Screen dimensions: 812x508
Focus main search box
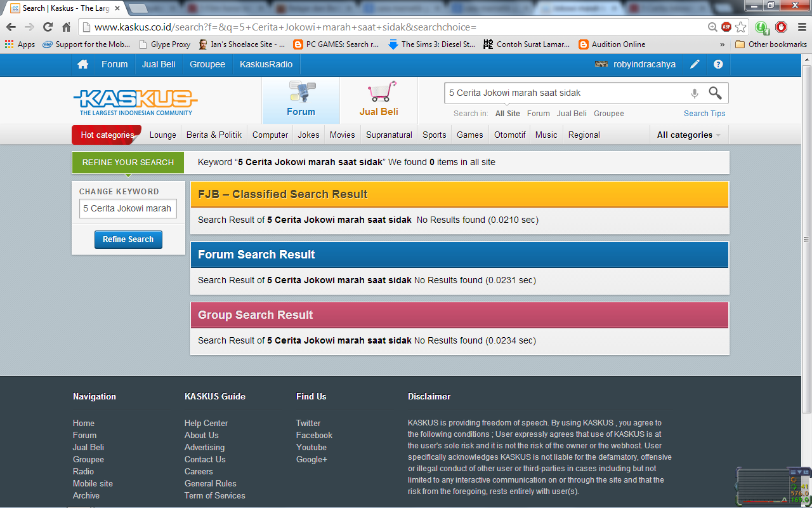click(567, 93)
